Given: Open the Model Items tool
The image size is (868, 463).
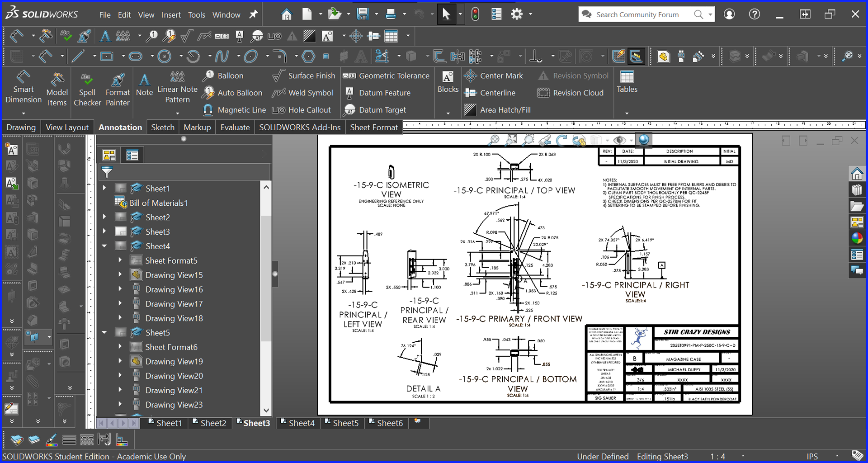Looking at the screenshot, I should click(57, 90).
